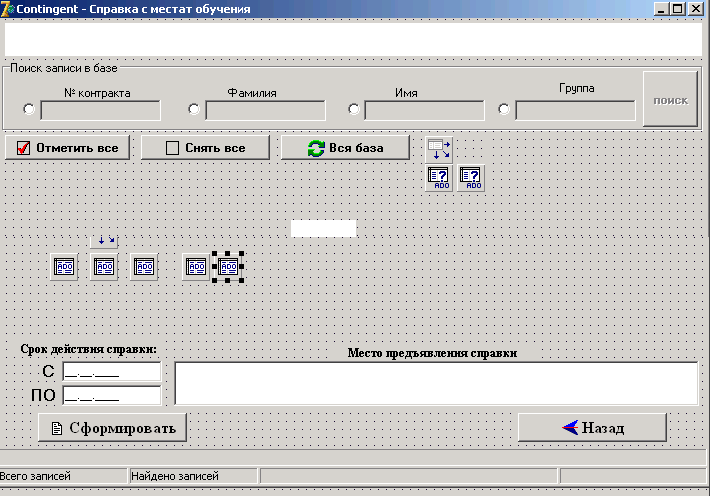The width and height of the screenshot is (710, 496).
Task: Select the Имя radio button
Action: [354, 109]
